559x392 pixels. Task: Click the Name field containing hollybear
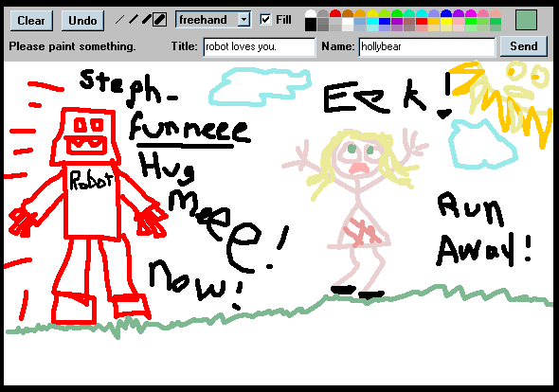(427, 46)
